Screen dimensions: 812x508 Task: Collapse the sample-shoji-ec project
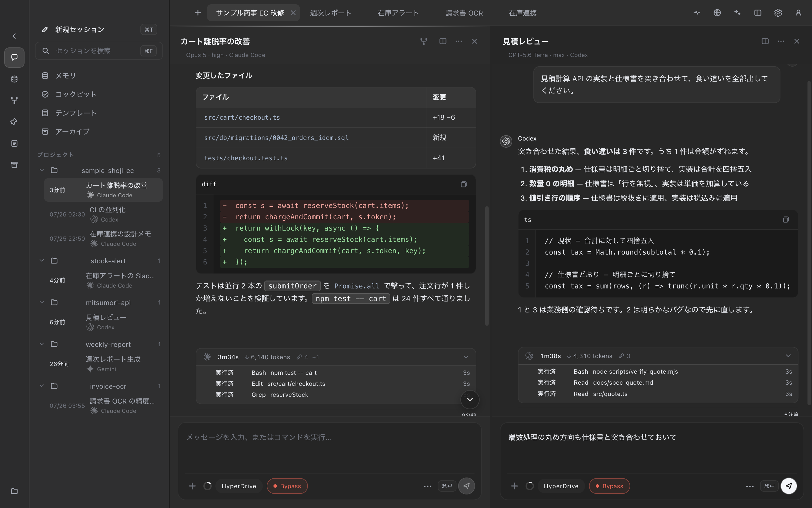click(x=42, y=170)
